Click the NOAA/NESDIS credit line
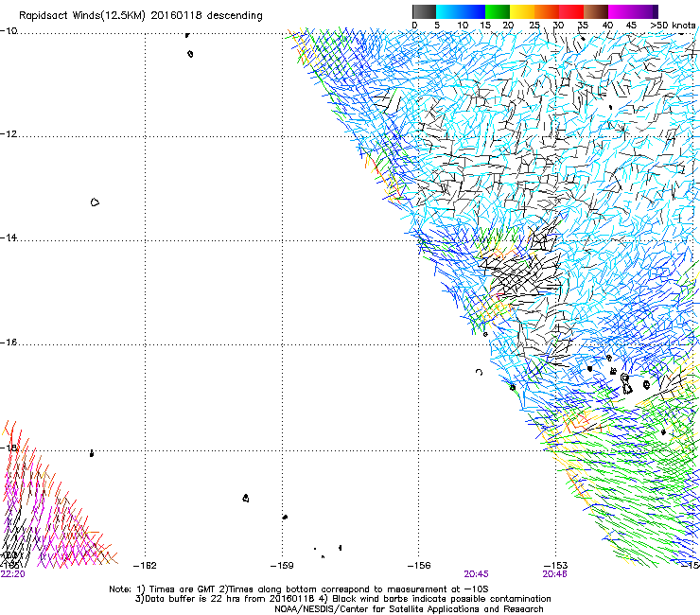700x615 pixels. tap(409, 609)
